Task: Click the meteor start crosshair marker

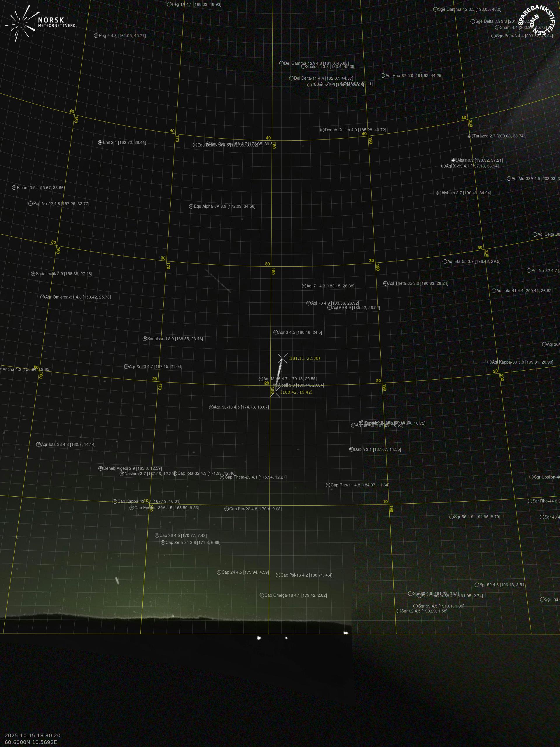Action: (x=283, y=358)
